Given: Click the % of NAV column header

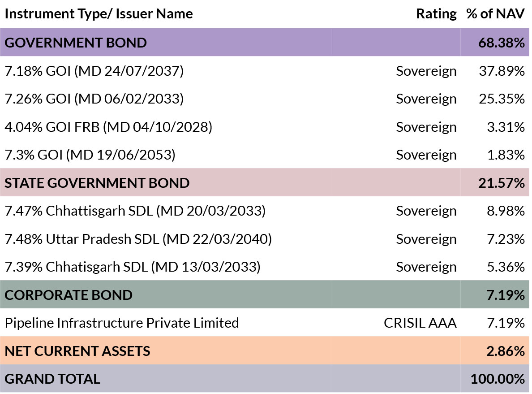Looking at the screenshot, I should click(x=495, y=14).
